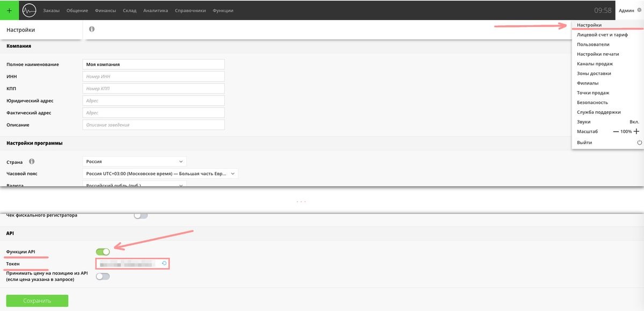Select Каналы продаж in admin menu

point(595,64)
